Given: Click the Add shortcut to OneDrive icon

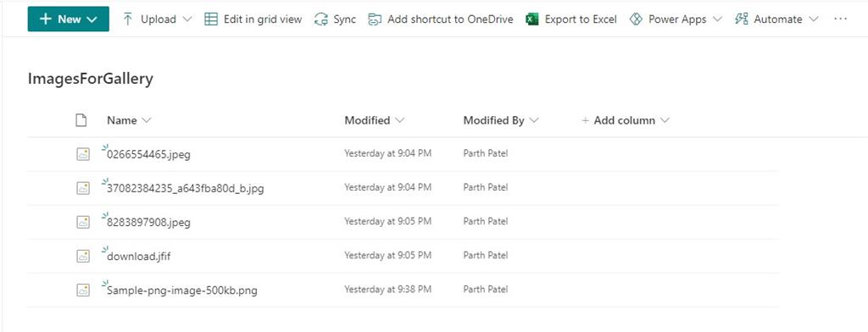Looking at the screenshot, I should [x=375, y=19].
